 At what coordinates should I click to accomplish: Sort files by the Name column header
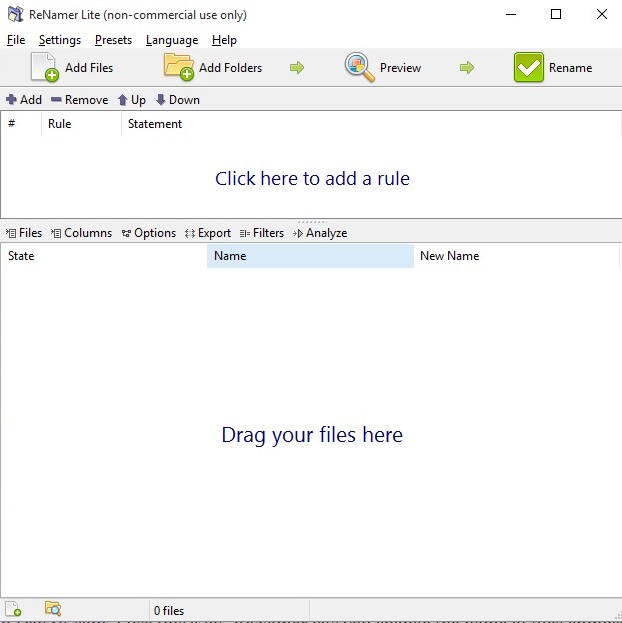coord(309,256)
